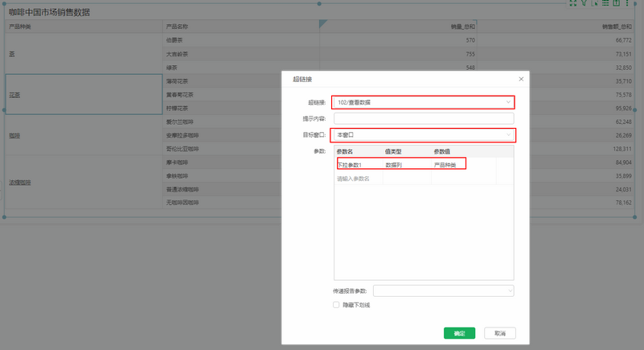Click the 咖啡 hyperlink in the table
This screenshot has width=644, height=350.
pos(14,135)
